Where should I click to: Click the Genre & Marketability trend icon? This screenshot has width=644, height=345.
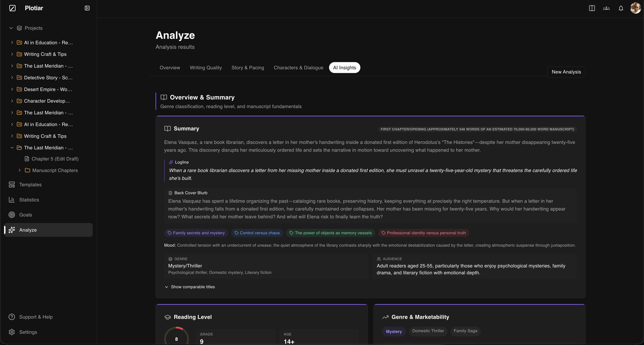click(385, 317)
